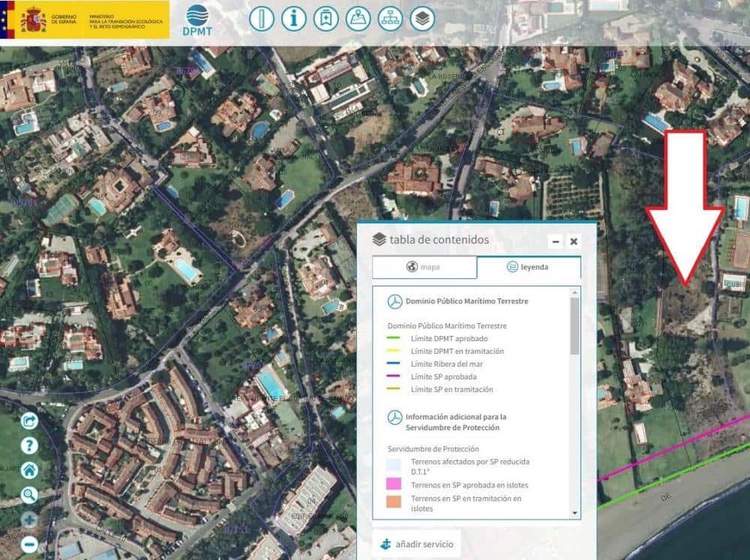750x560 pixels.
Task: Click the add bookmark icon
Action: (326, 18)
